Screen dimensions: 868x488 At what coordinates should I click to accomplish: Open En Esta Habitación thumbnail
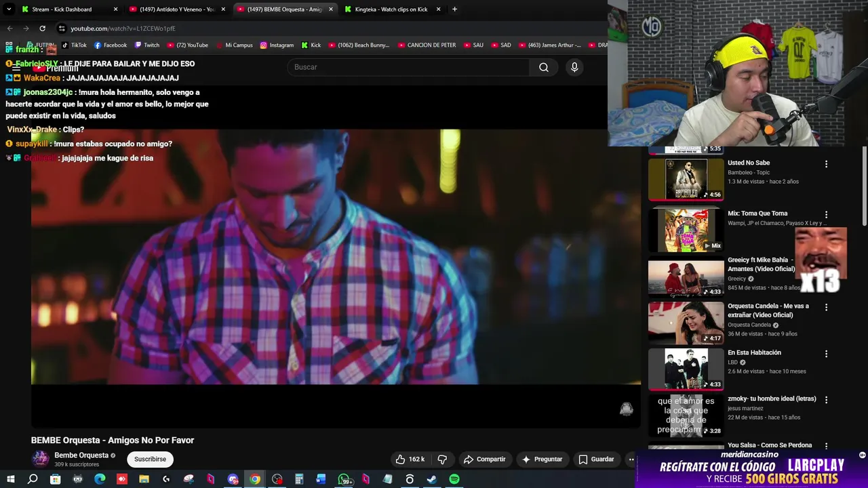[x=686, y=369]
